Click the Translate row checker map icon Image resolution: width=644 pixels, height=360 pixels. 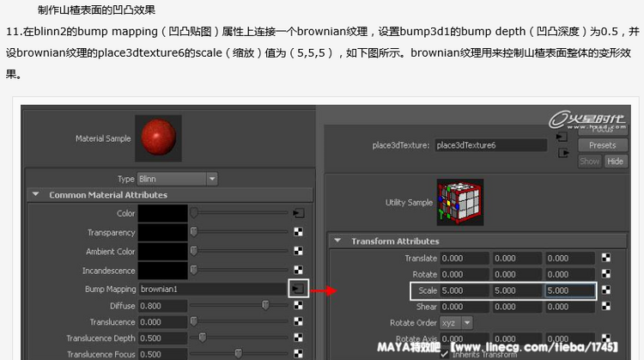(606, 258)
